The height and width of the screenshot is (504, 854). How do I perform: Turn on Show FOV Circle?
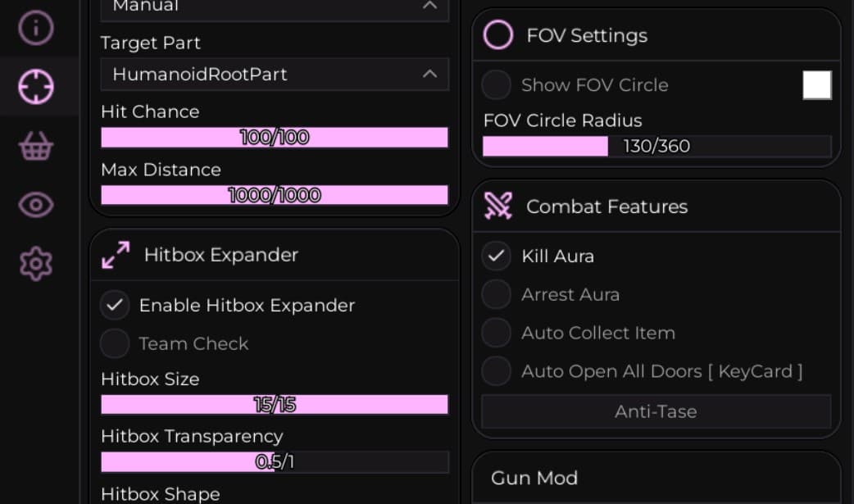tap(497, 85)
